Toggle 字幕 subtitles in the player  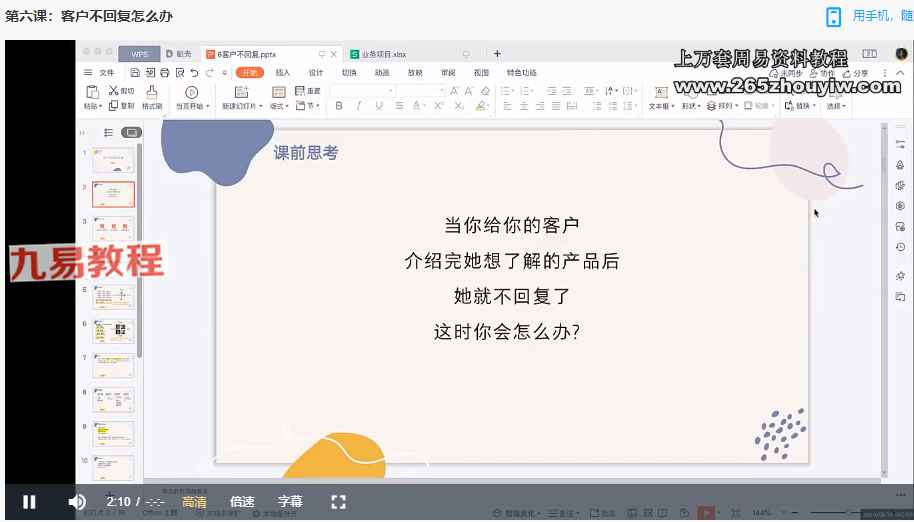coord(290,502)
